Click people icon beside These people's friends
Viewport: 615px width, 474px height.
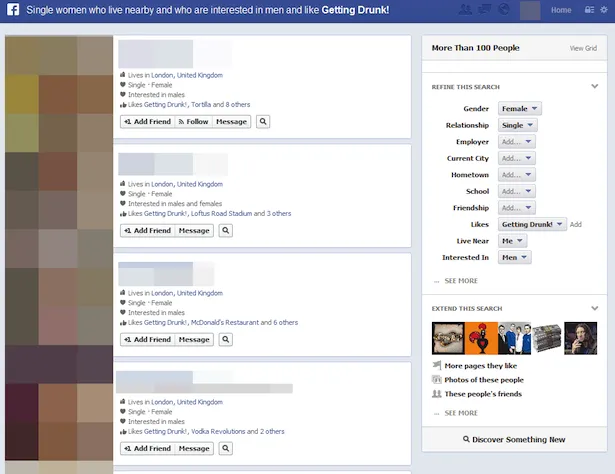[437, 394]
